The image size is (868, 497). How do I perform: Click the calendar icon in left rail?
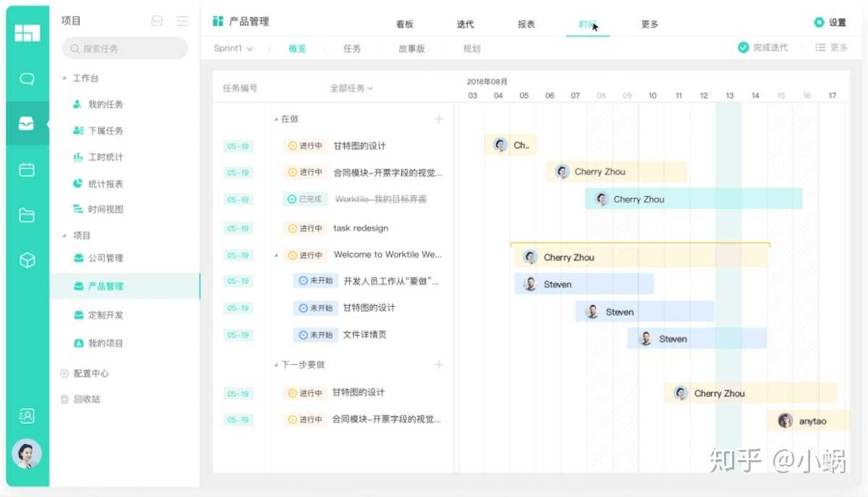27,170
